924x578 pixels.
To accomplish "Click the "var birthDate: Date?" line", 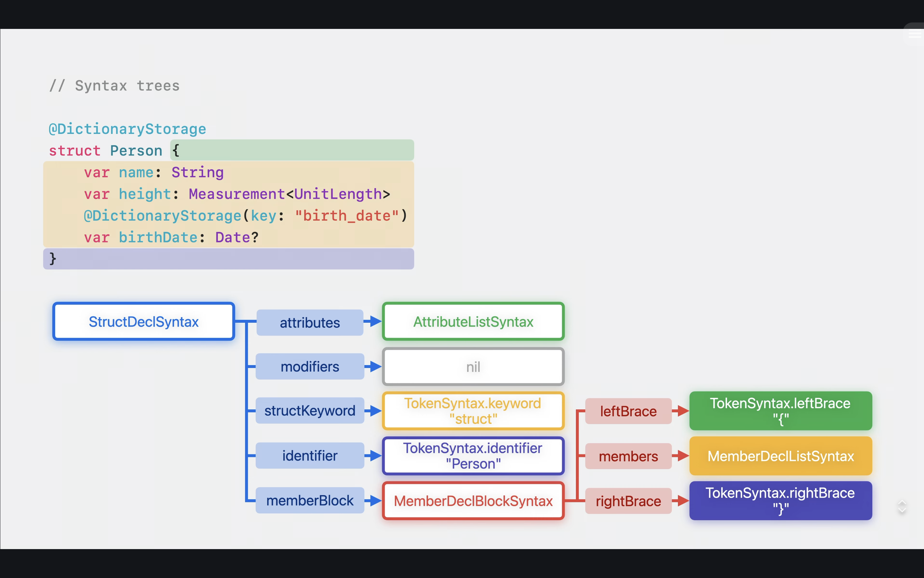I will coord(171,237).
